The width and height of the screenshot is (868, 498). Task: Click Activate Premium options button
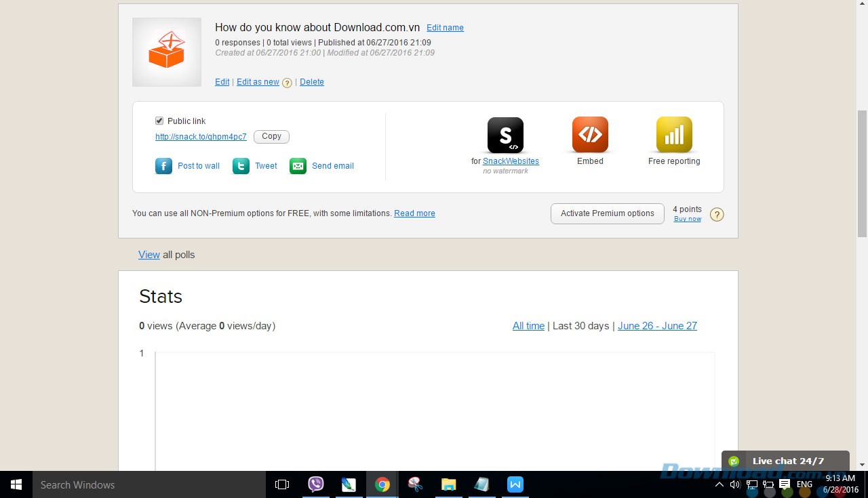[x=607, y=213]
